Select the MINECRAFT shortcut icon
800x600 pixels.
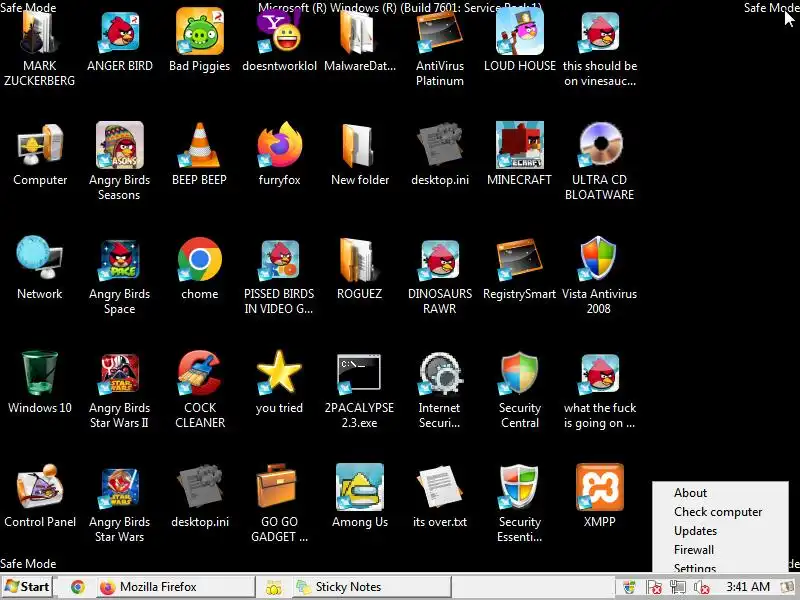click(519, 145)
